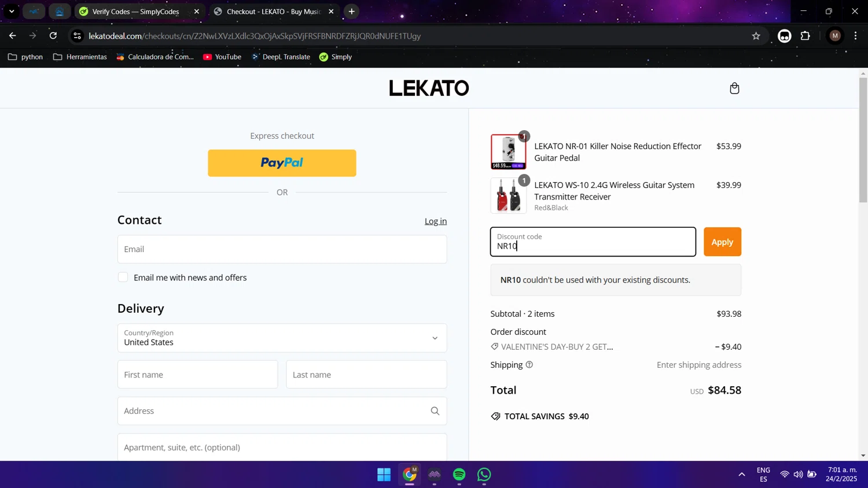Open the DeepL Translate bookmark

(x=281, y=57)
